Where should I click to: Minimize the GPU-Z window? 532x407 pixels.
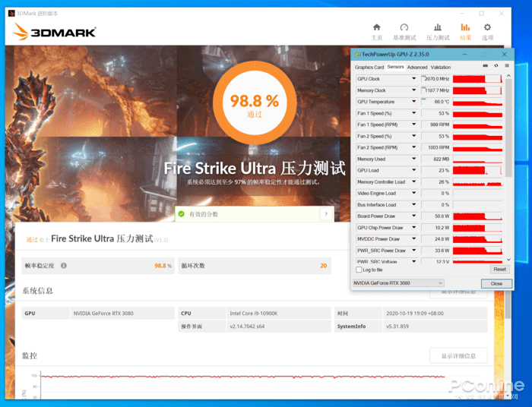tap(465, 54)
